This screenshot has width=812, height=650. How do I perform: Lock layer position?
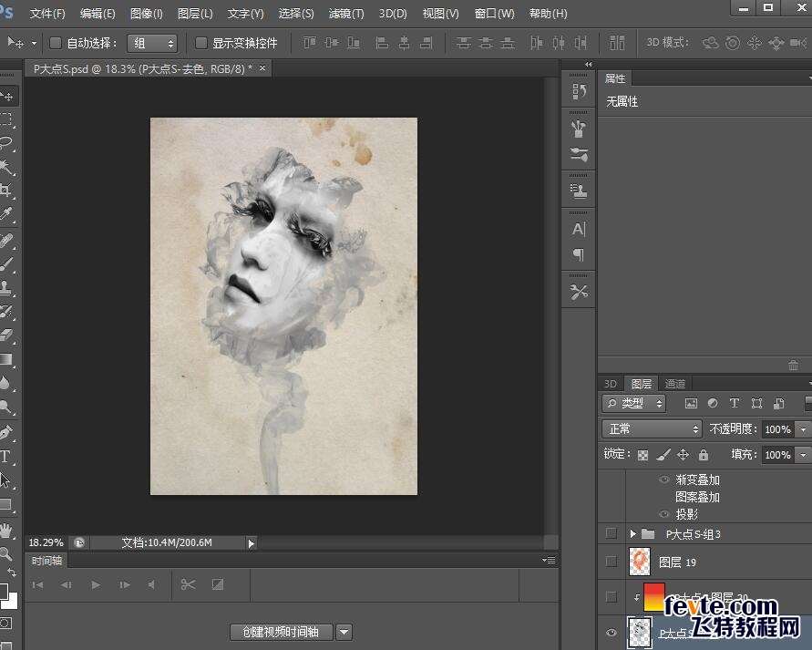tap(684, 455)
